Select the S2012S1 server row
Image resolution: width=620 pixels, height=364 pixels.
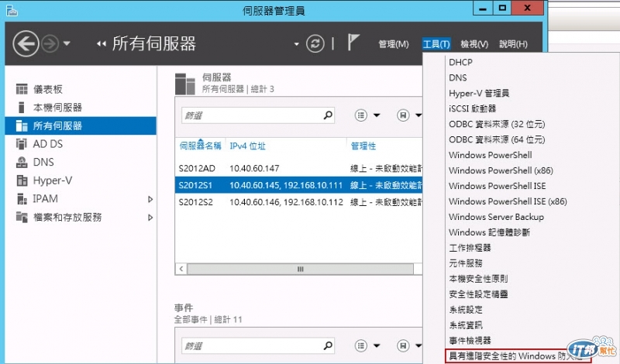pyautogui.click(x=298, y=185)
